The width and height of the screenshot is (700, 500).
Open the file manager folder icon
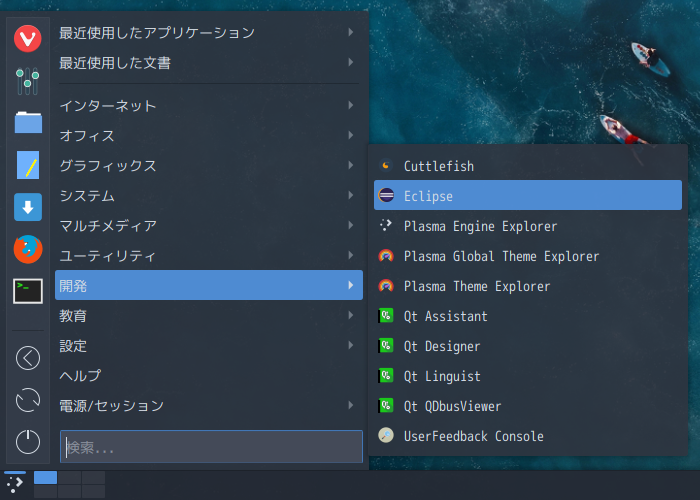coord(28,122)
